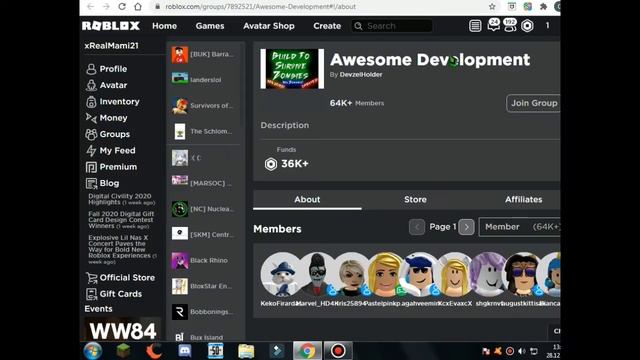
Task: Open My Feed in sidebar
Action: tap(111, 151)
